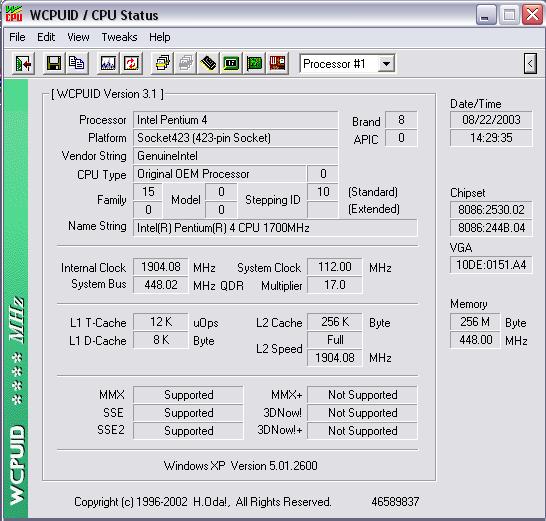Click the SSE 'Supported' field
546x521 pixels.
(188, 413)
